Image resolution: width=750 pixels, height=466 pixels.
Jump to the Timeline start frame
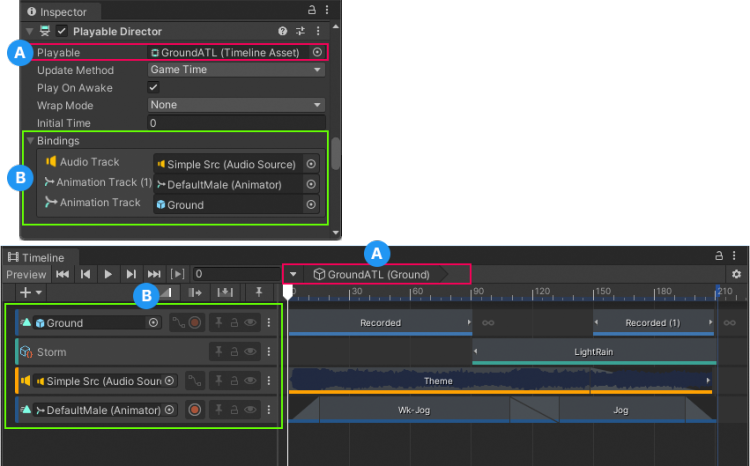[x=62, y=274]
